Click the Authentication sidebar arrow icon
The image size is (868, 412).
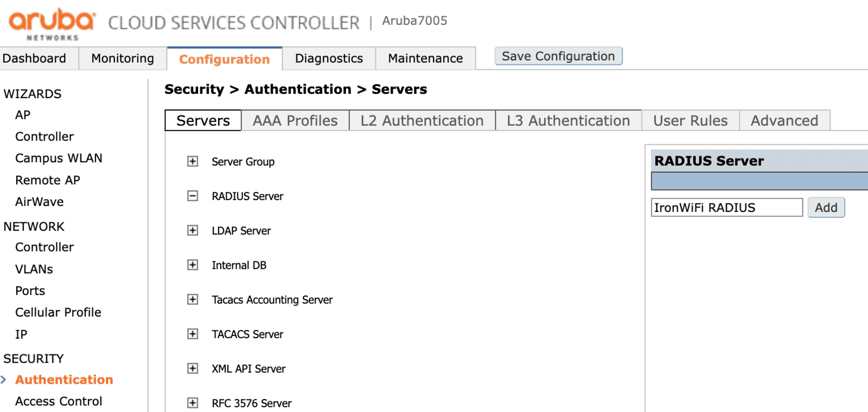[x=4, y=379]
